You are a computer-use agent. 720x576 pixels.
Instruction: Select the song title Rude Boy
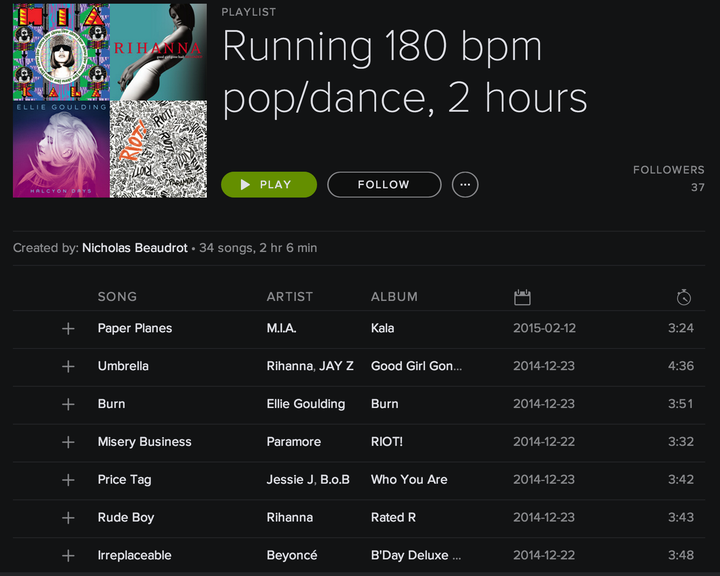coord(126,518)
